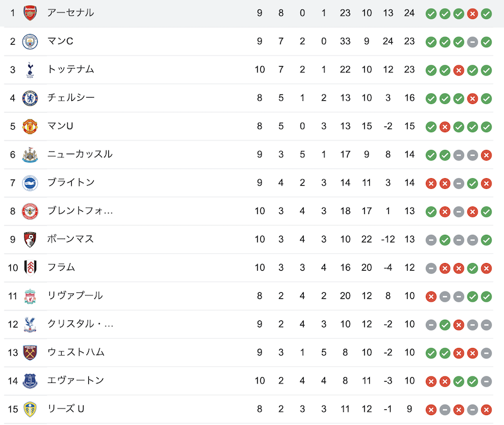
Task: Click Arsenal's red loss result icon
Action: point(472,14)
